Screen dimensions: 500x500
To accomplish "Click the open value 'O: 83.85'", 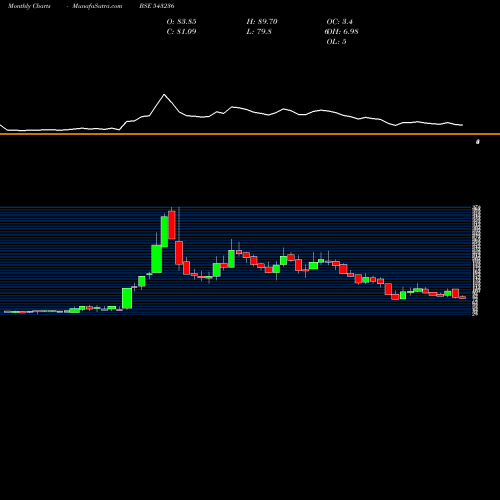I will coord(181,22).
